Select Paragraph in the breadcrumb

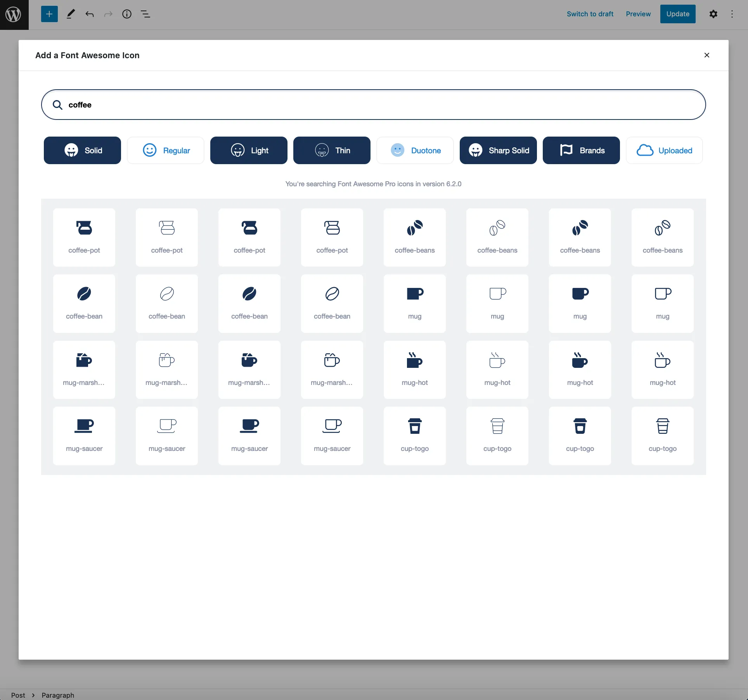[58, 695]
